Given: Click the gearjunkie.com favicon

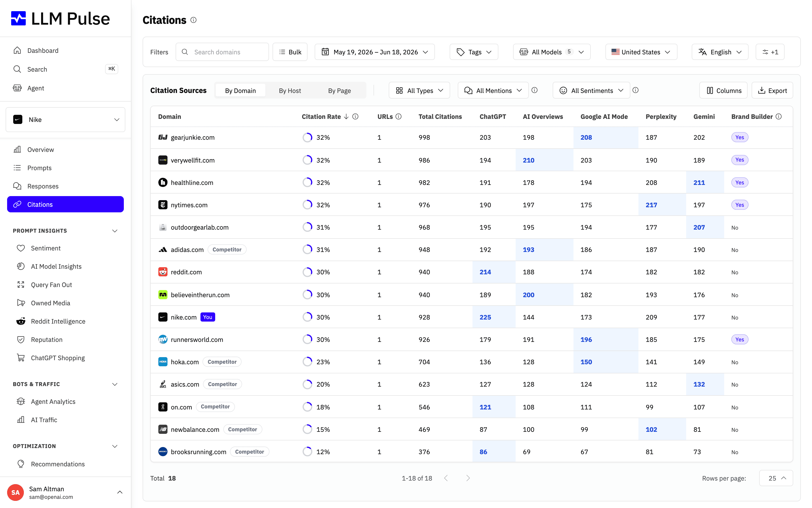Looking at the screenshot, I should [x=163, y=137].
